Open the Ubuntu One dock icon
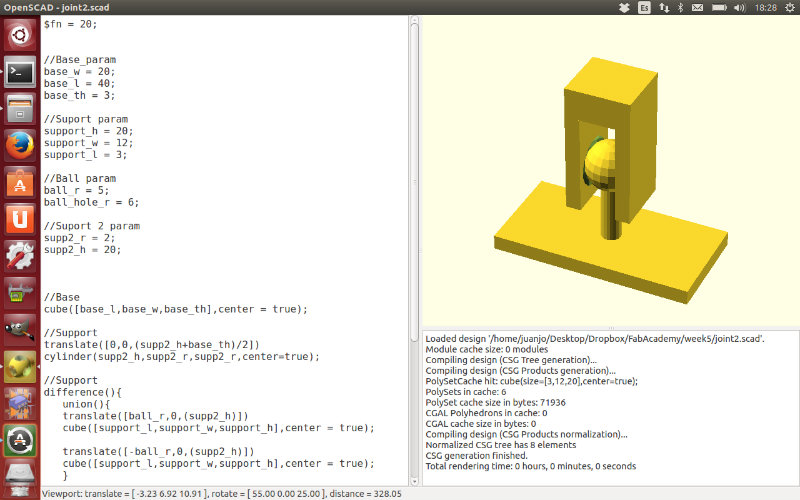Viewport: 800px width, 500px height. click(x=20, y=219)
